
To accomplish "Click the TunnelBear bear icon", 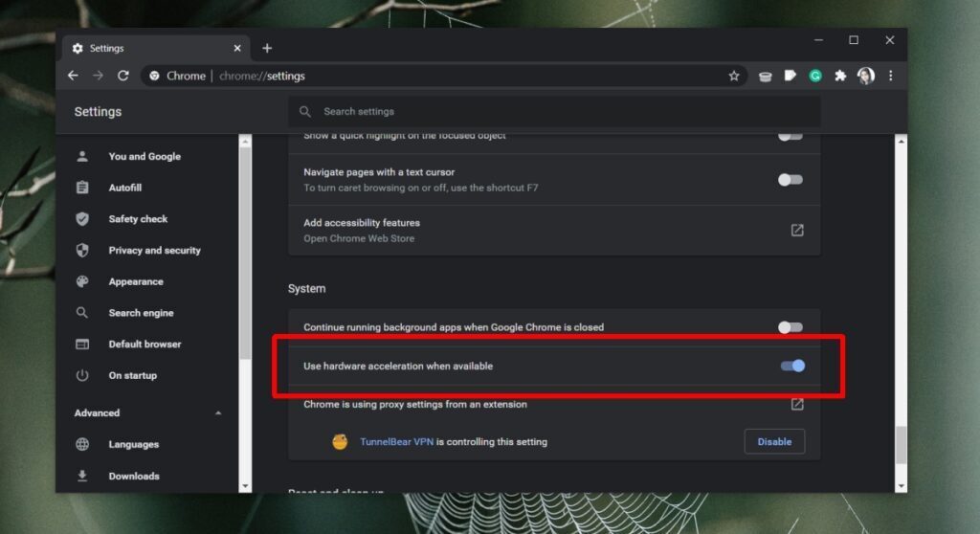I will click(x=340, y=441).
